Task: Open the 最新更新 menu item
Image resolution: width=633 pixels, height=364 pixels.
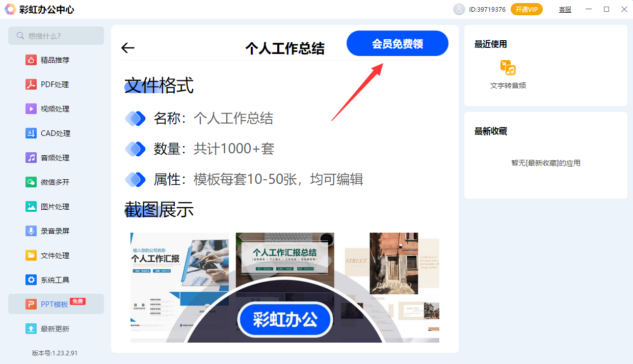Action: (x=56, y=328)
